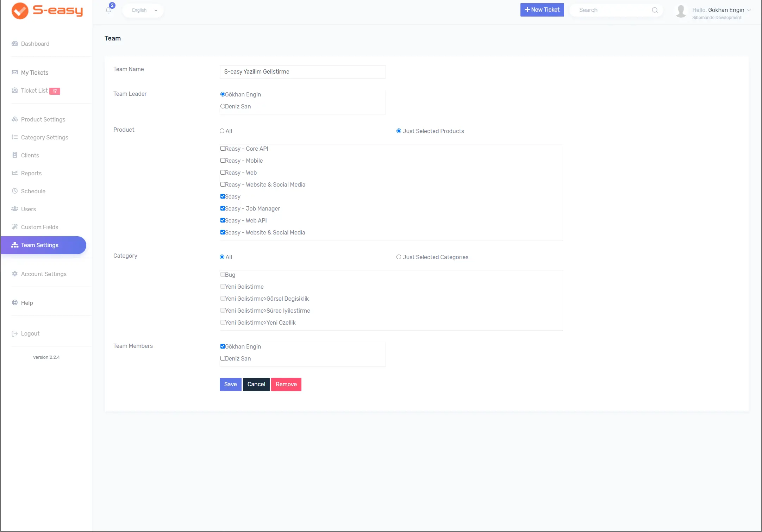The height and width of the screenshot is (532, 762).
Task: Open the Schedule page
Action: tap(33, 191)
